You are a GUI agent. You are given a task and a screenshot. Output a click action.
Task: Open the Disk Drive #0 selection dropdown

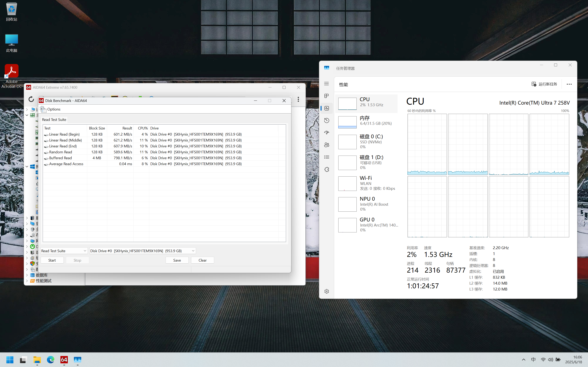[x=142, y=251]
